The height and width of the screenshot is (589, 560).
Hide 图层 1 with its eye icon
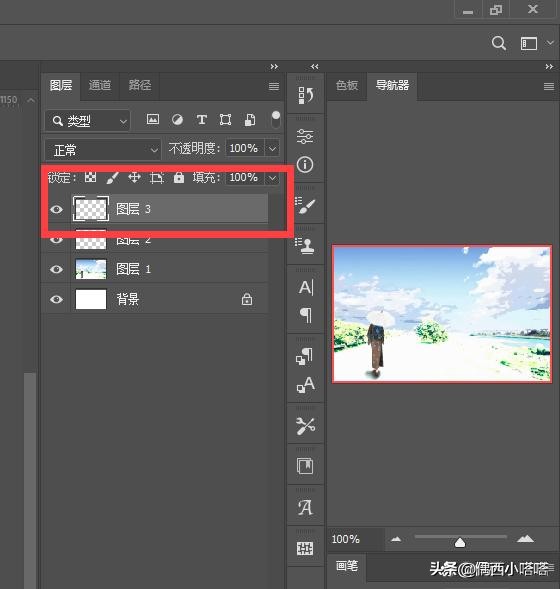[56, 269]
